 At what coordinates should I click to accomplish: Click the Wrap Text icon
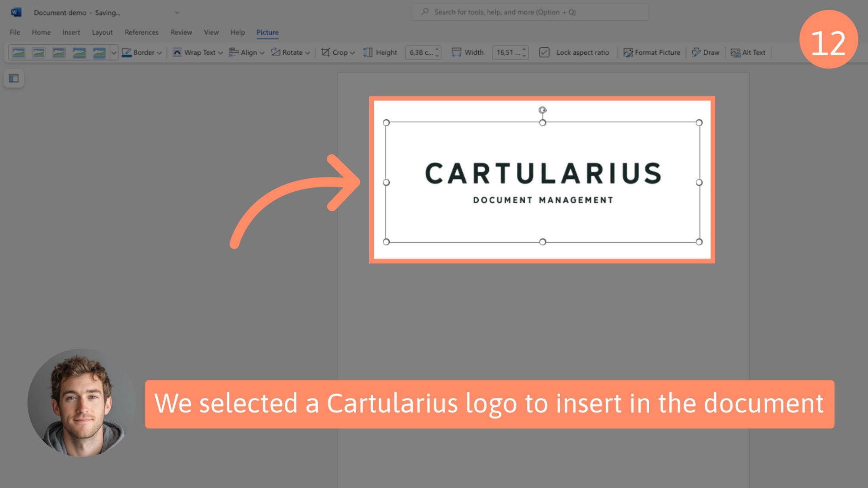click(177, 52)
